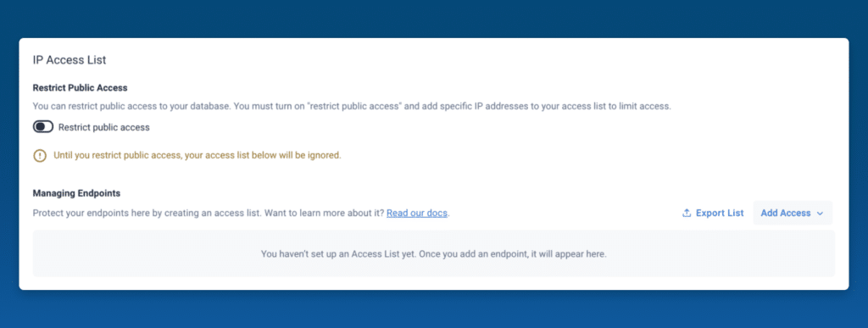Click the Add Access text label

click(x=786, y=213)
